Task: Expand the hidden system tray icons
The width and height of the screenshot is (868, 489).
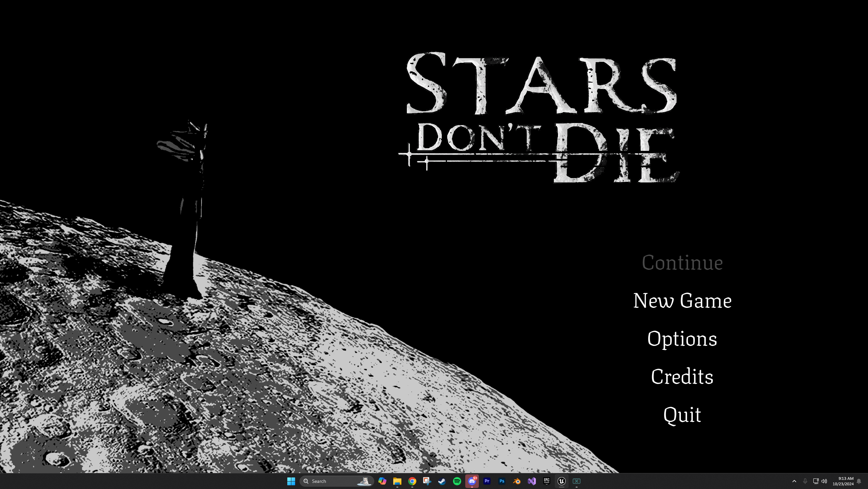Action: pyautogui.click(x=794, y=481)
